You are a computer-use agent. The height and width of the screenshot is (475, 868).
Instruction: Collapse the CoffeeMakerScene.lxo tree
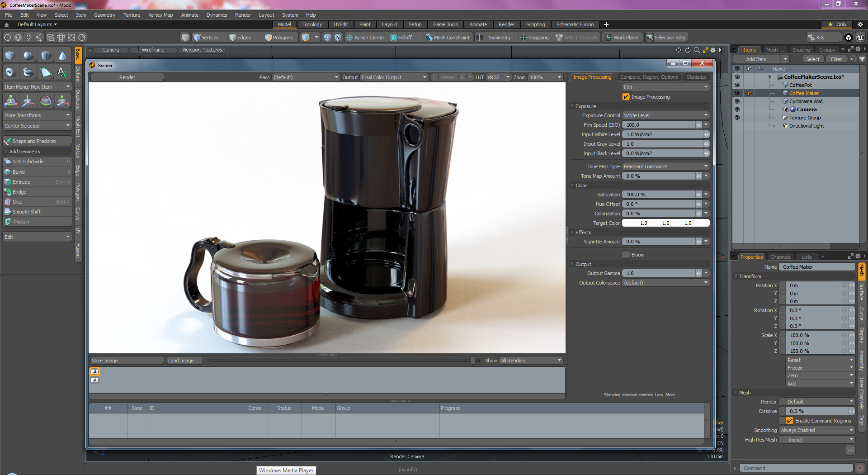coord(770,77)
